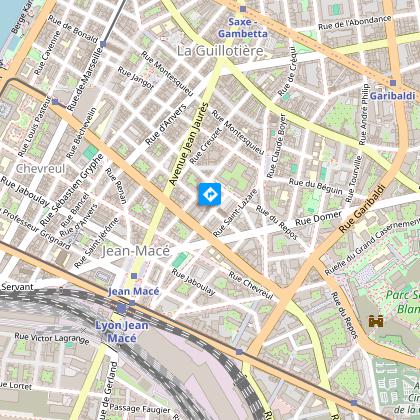The image size is (420, 420).
Task: Click the Rue du Béguin street label
Action: coord(316,186)
